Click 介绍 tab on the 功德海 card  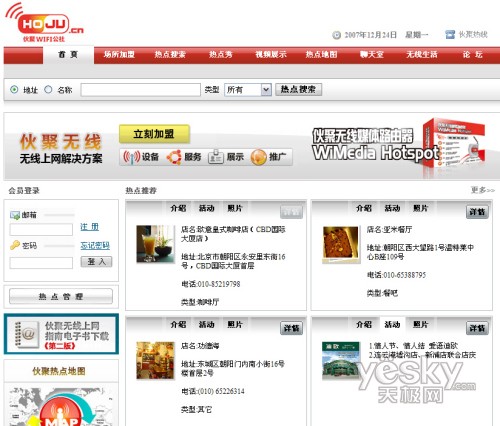pyautogui.click(x=178, y=324)
